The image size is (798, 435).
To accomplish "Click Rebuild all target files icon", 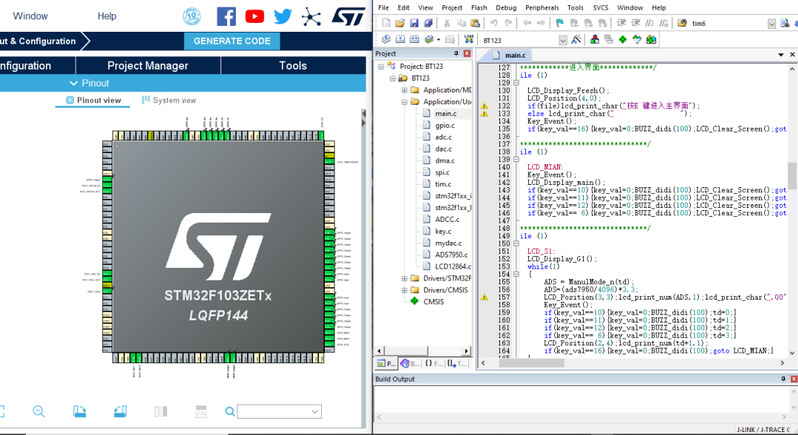I will [414, 40].
